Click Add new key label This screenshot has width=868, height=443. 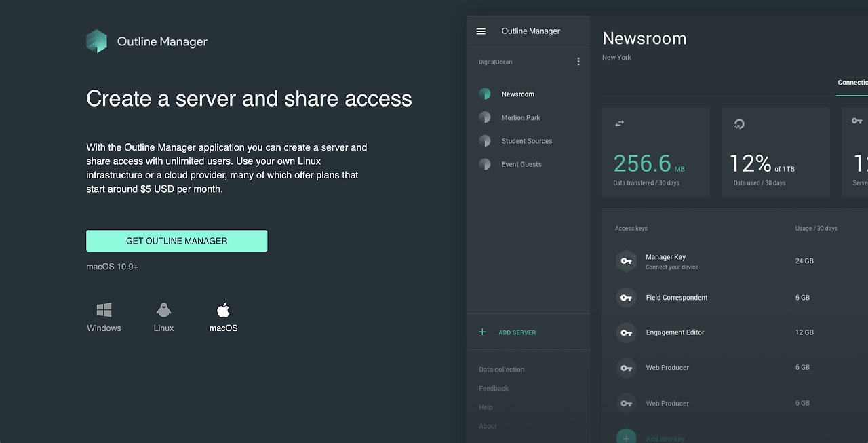[x=667, y=439]
